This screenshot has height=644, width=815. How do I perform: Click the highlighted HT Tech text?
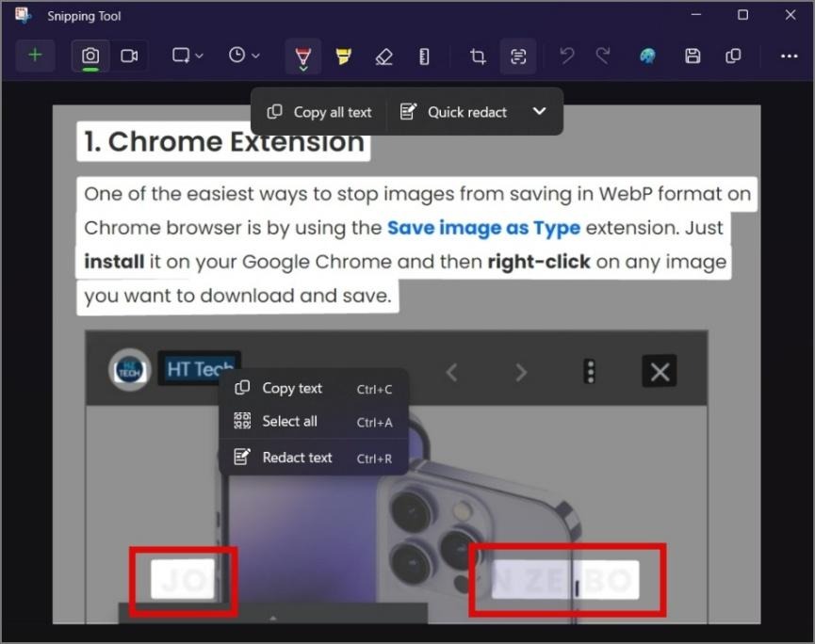pos(199,369)
